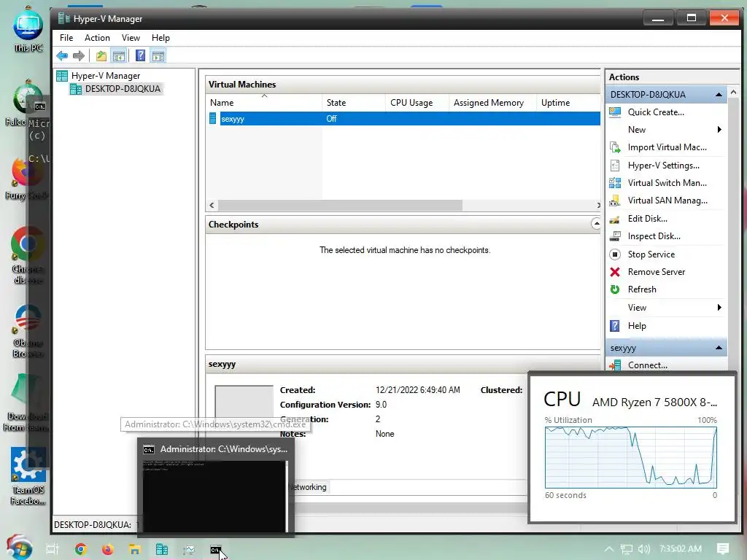Click the red X Remove Server icon
Viewport: 747px width, 560px height.
(x=615, y=272)
